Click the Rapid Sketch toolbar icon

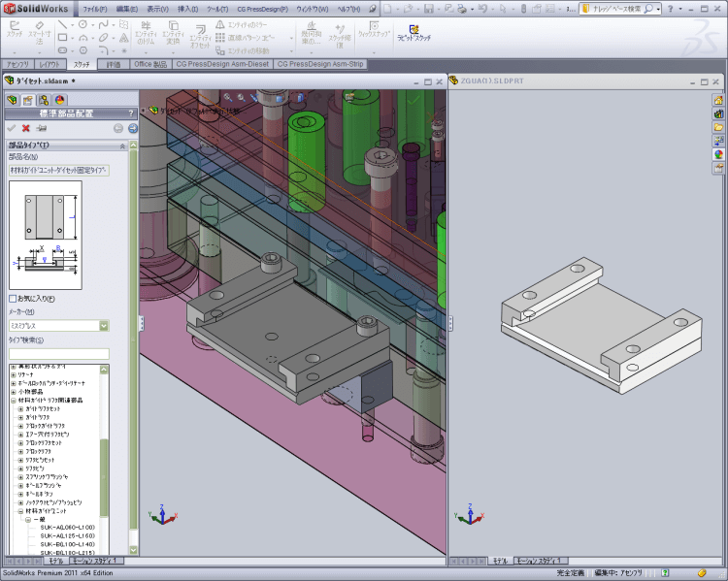tap(414, 33)
